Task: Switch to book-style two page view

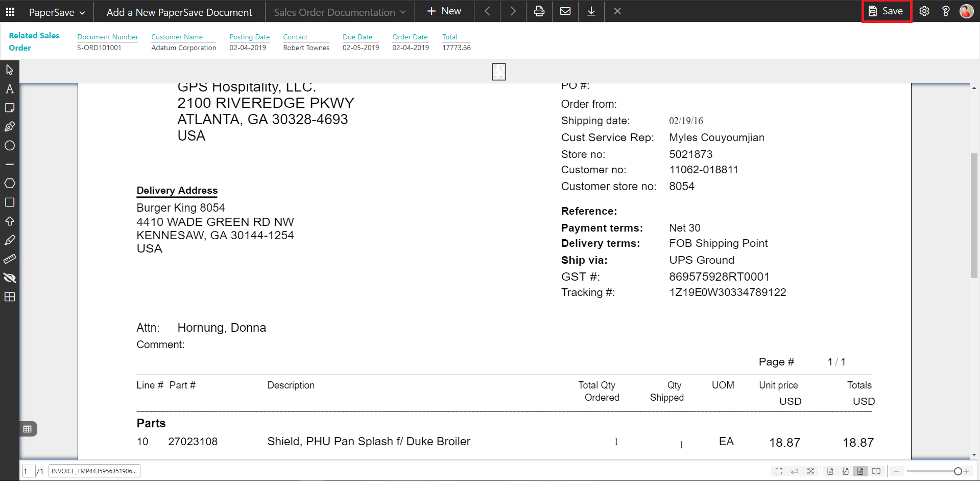Action: pos(876,471)
